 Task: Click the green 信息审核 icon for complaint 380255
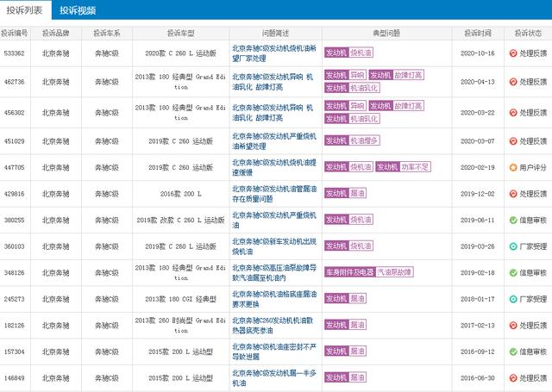click(x=513, y=220)
